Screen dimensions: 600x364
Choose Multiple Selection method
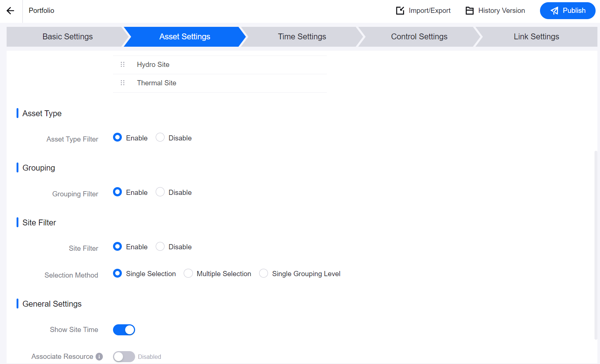188,273
